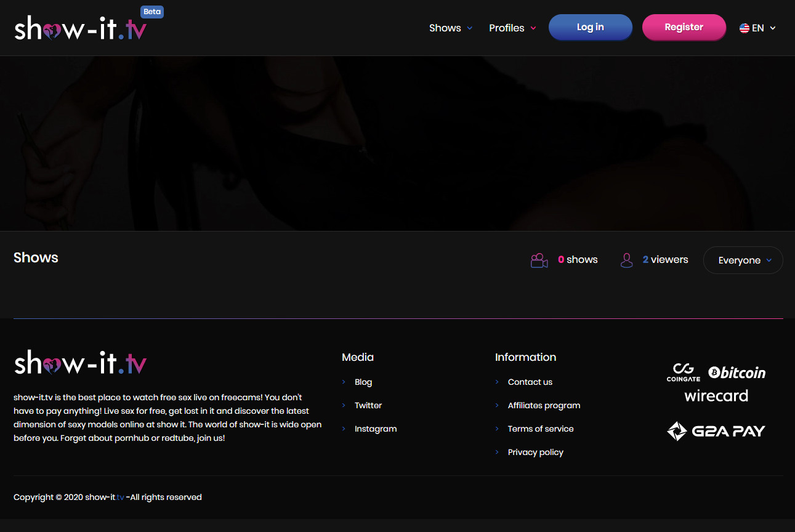Open the Everyone filter dropdown

743,260
